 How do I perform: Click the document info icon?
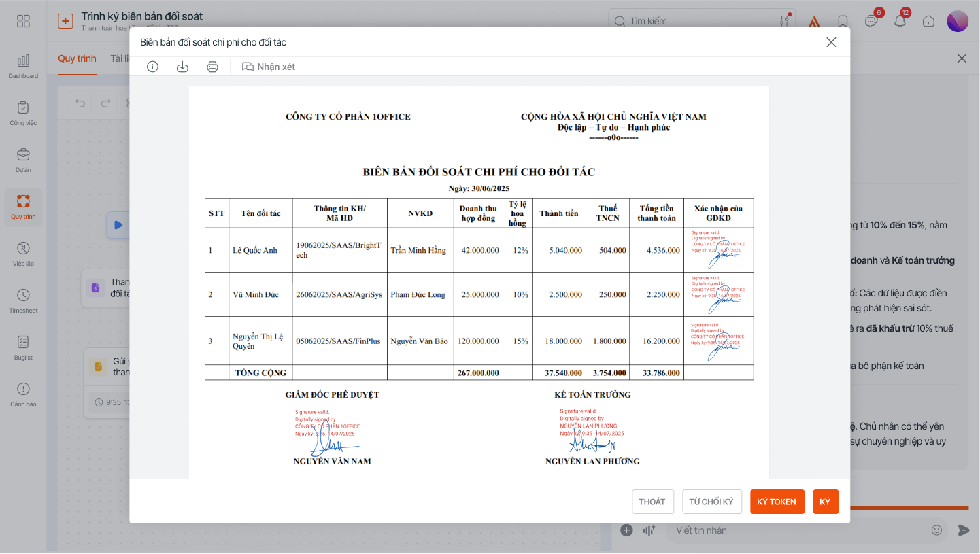click(x=152, y=67)
